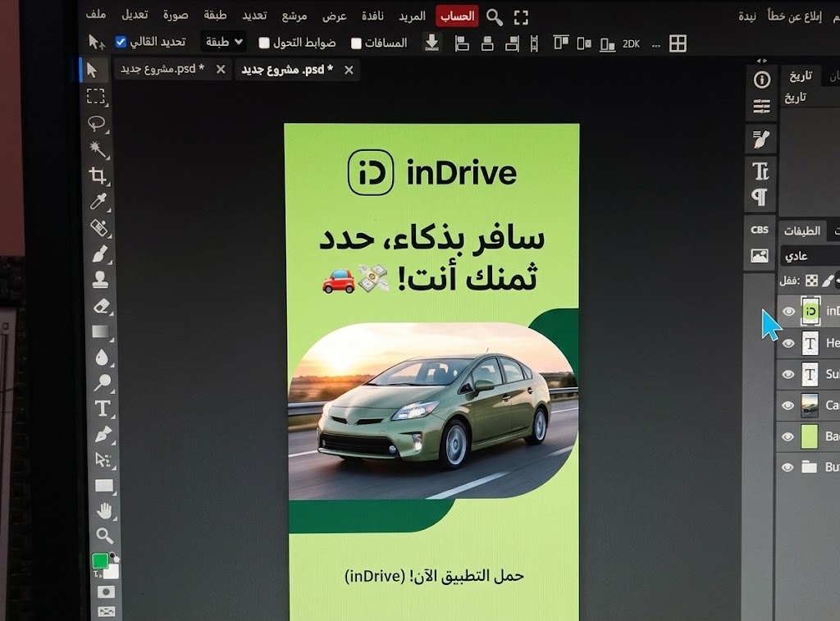Select the Clone Stamp tool
The image size is (840, 621).
[x=100, y=279]
